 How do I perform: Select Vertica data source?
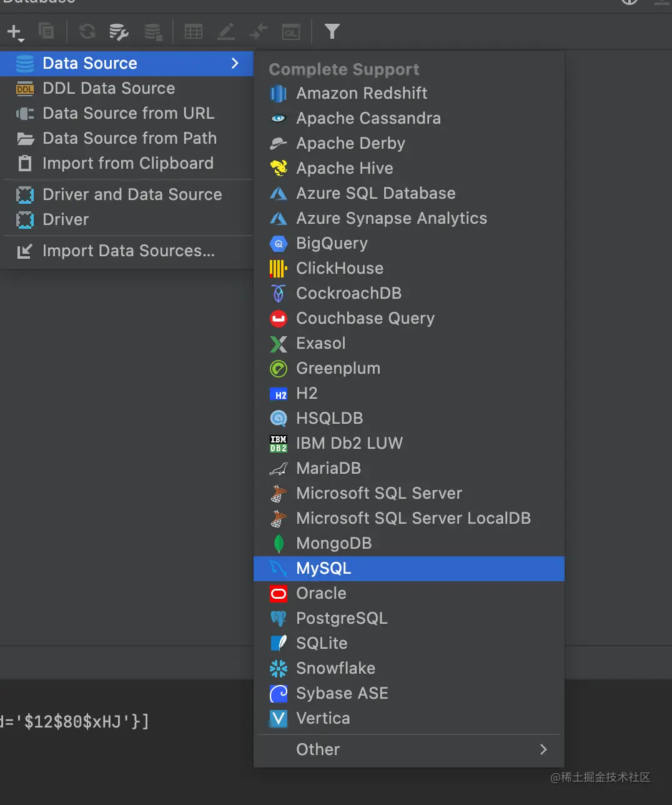tap(409, 718)
